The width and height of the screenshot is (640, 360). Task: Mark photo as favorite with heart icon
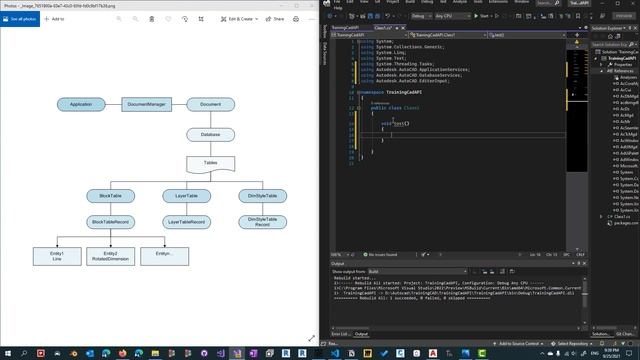click(168, 19)
